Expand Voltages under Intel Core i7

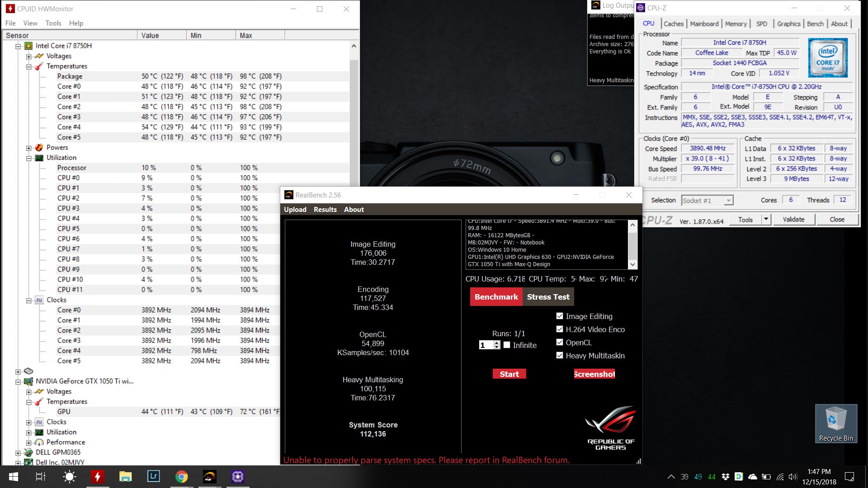point(29,56)
